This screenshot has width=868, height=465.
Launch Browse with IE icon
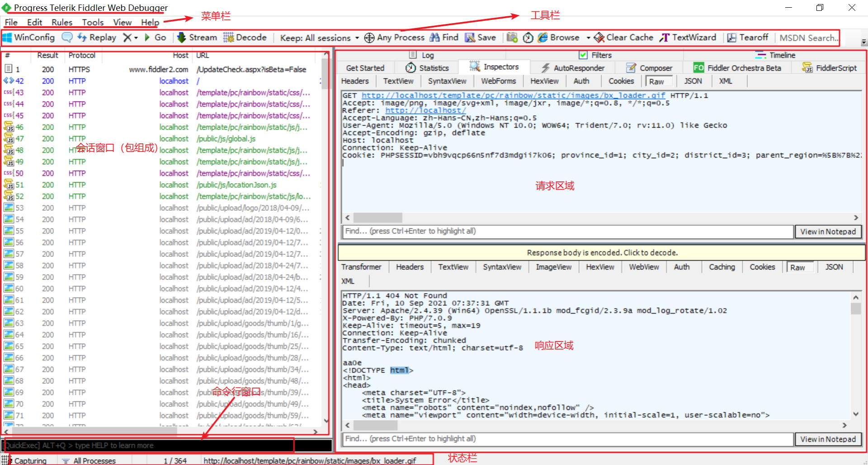558,38
